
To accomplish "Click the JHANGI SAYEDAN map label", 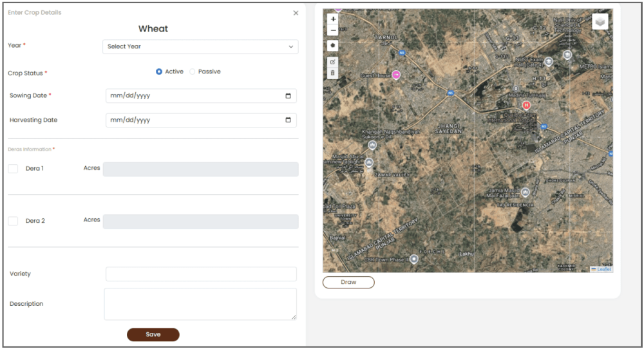I will 448,129.
